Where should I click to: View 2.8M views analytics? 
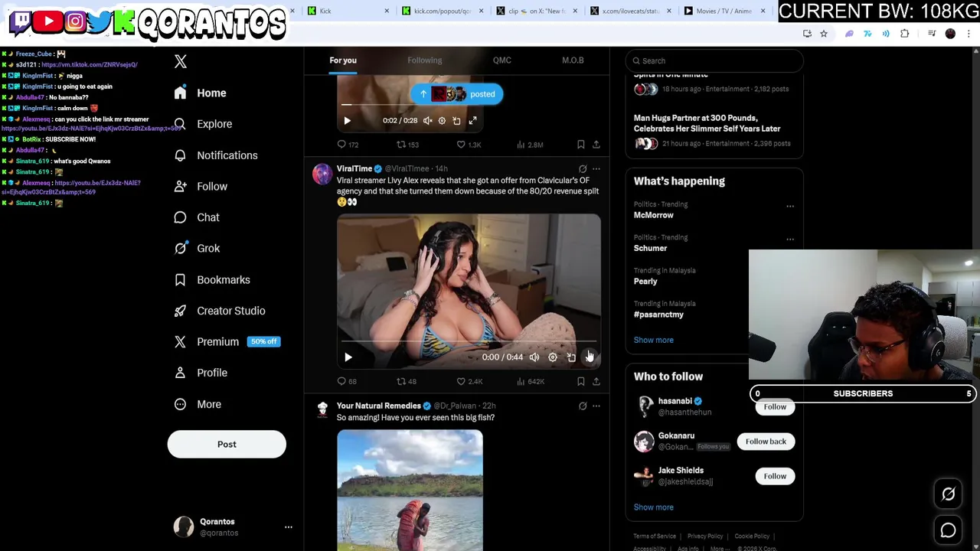[x=530, y=145]
